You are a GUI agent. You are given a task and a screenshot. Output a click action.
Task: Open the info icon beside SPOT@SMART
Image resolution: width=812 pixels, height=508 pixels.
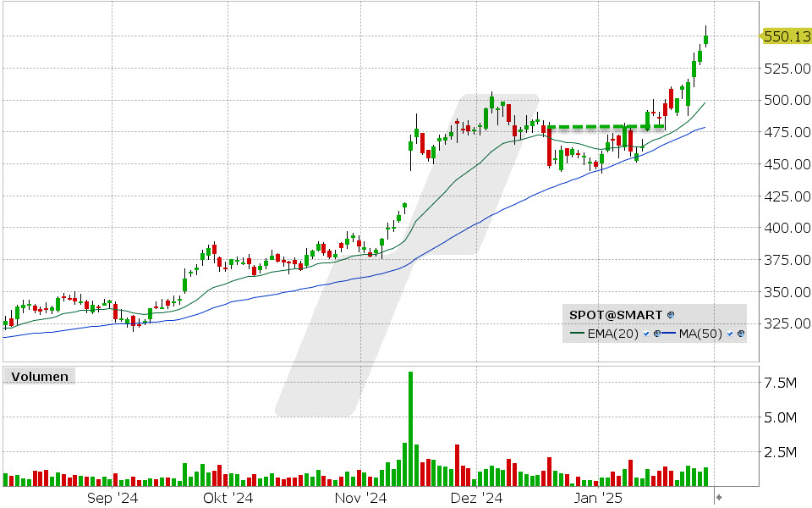click(671, 315)
